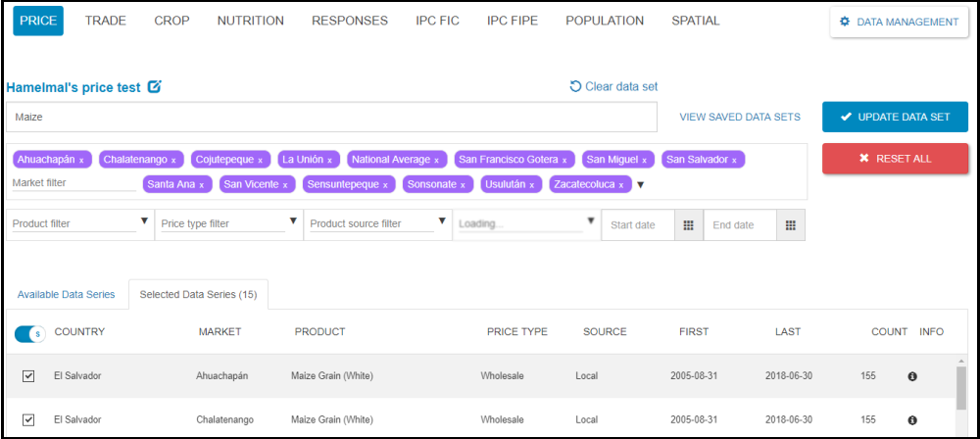Open the Start date calendar picker icon
Image resolution: width=980 pixels, height=439 pixels.
pyautogui.click(x=688, y=224)
